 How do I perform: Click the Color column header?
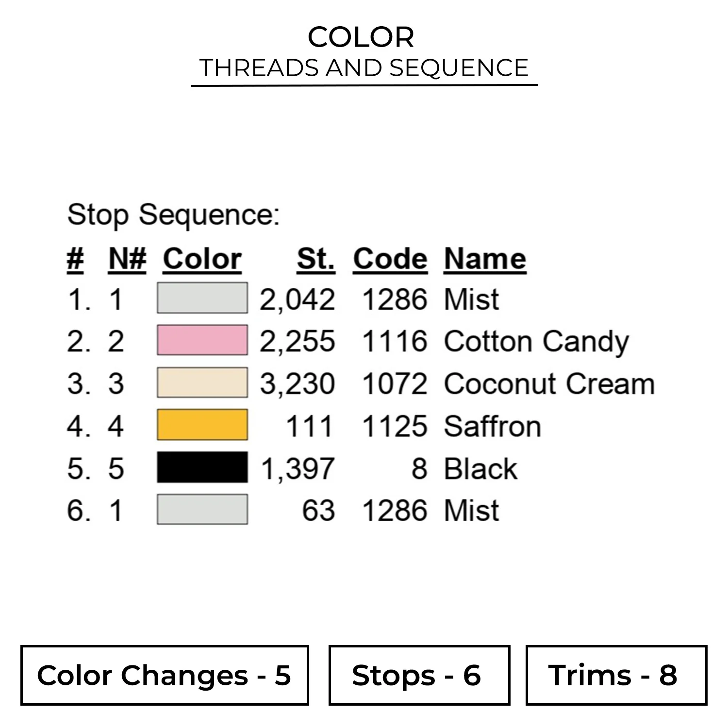202,259
